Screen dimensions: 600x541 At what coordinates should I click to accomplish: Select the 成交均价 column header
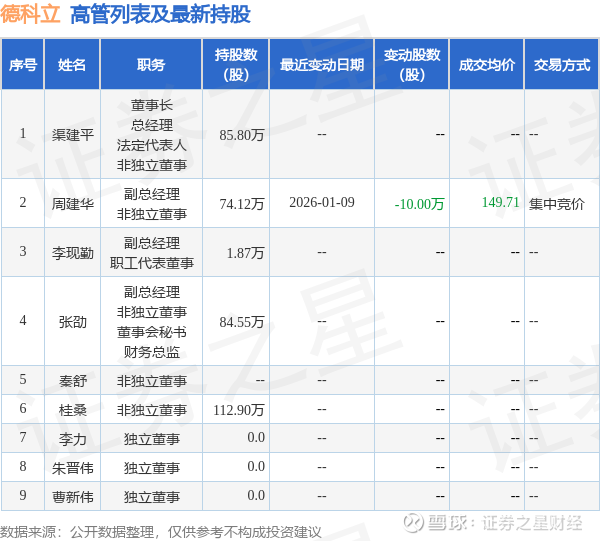(487, 65)
